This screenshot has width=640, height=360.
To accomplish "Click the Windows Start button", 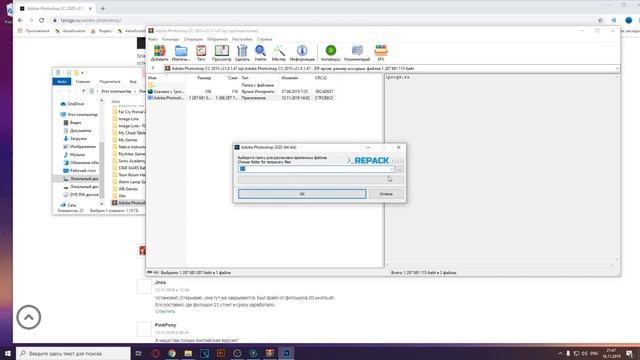I will pos(7,353).
